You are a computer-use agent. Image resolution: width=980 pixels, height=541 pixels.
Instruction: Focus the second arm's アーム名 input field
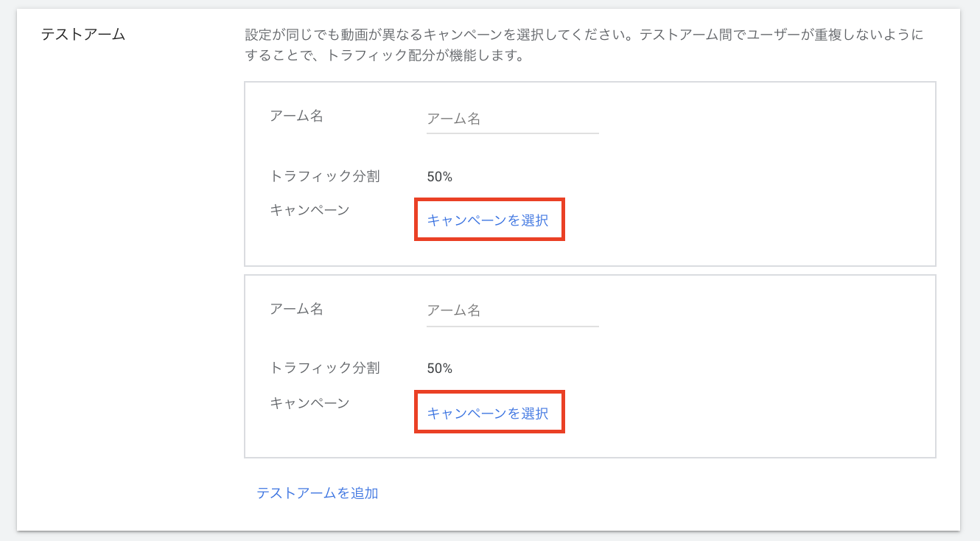[x=512, y=311]
